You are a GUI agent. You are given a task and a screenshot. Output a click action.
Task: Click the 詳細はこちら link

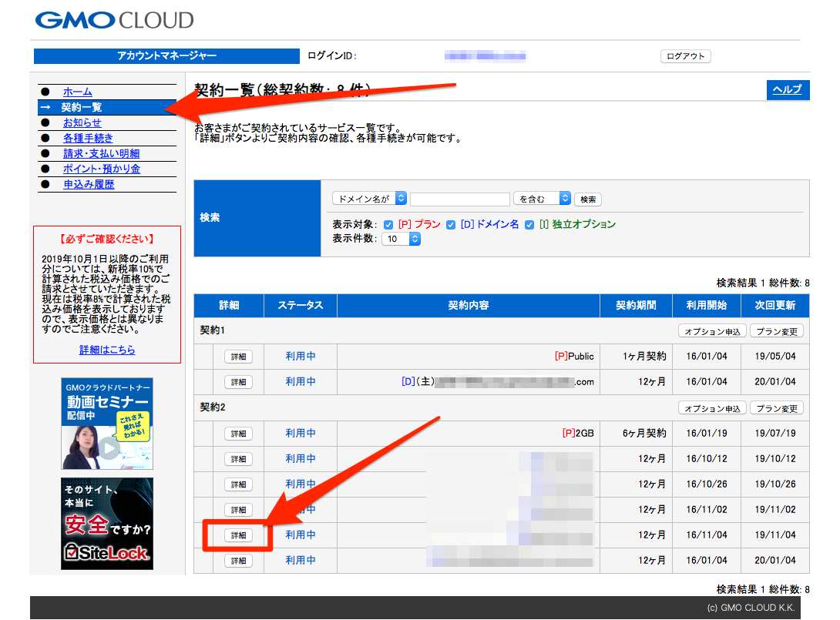coord(107,350)
